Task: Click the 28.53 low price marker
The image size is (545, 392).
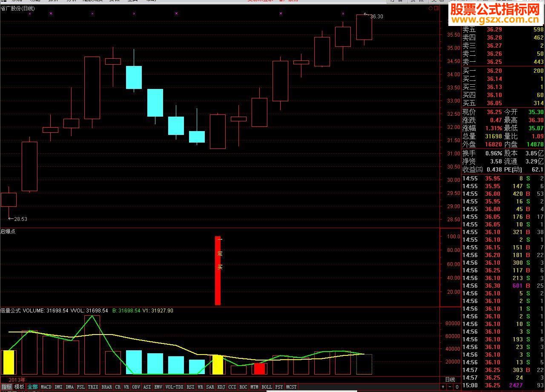Action: [x=20, y=219]
